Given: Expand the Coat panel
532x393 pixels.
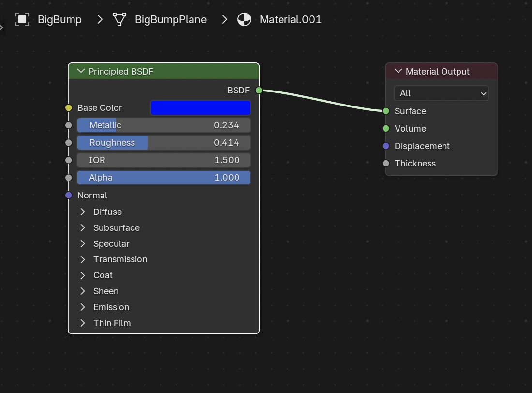Looking at the screenshot, I should [82, 275].
